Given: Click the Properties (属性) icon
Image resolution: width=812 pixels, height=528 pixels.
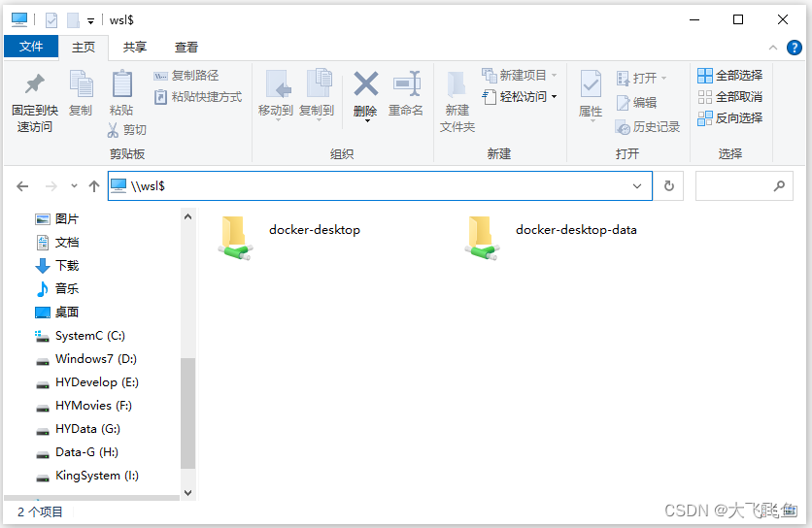Looking at the screenshot, I should [591, 83].
